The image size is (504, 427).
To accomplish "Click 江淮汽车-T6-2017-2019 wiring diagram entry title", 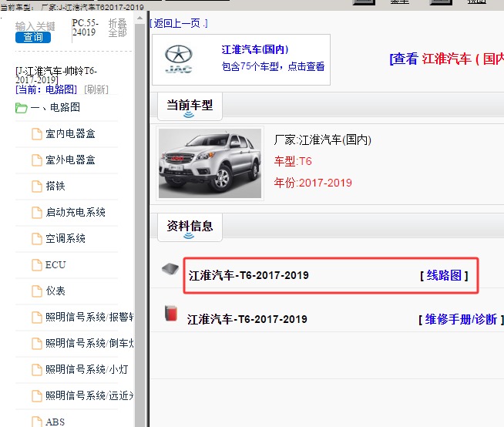I will click(248, 276).
